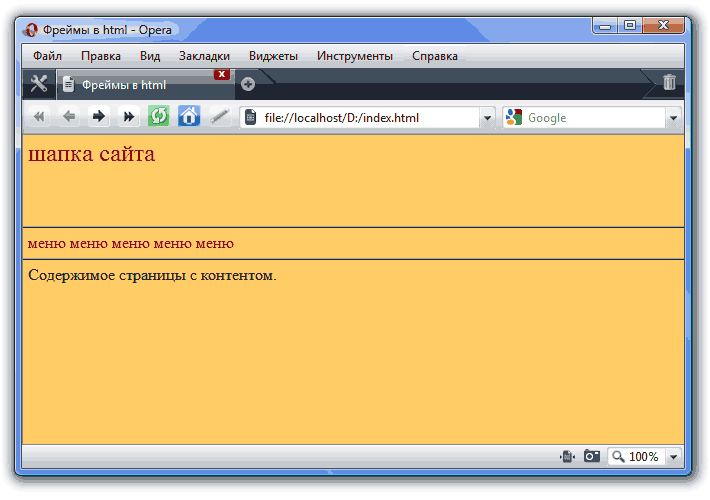The width and height of the screenshot is (710, 500).
Task: Open the Закладки menu
Action: pos(204,56)
